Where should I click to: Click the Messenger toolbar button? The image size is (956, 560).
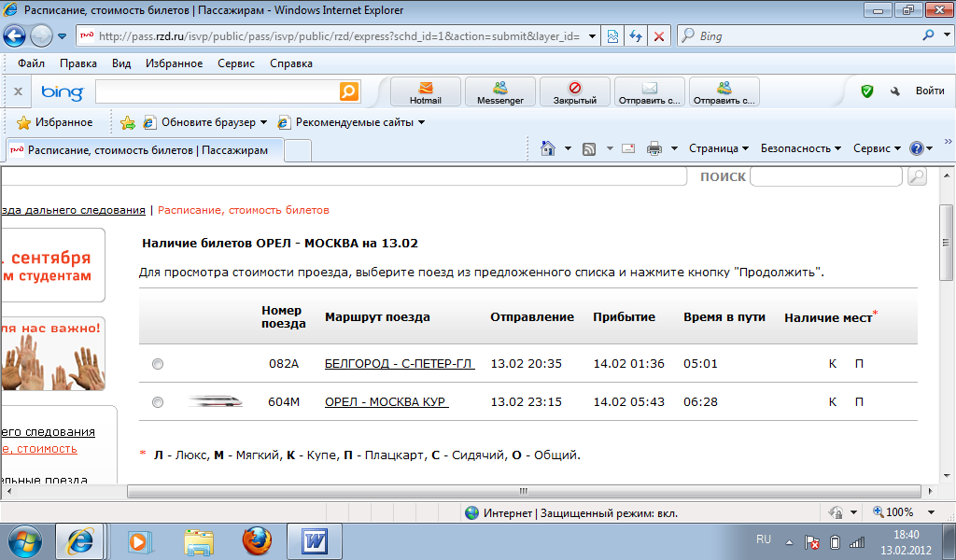pos(500,92)
